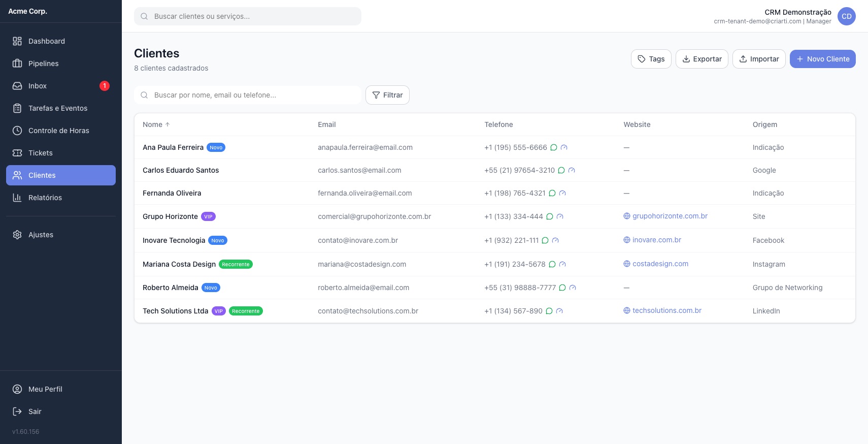Click blue gauge icon beside Grupo Horizonte's phone
The width and height of the screenshot is (868, 444).
tap(560, 216)
